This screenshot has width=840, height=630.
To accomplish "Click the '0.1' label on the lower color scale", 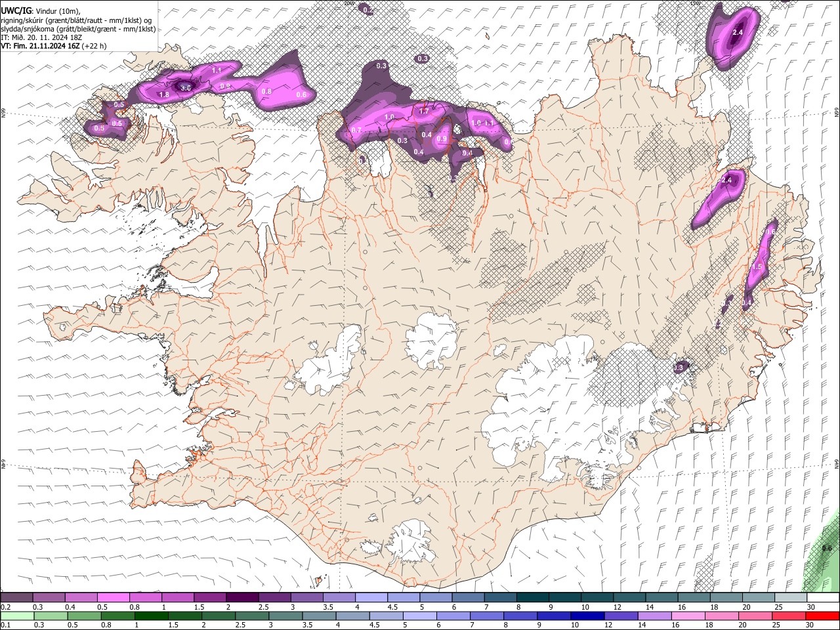I will 6,625.
